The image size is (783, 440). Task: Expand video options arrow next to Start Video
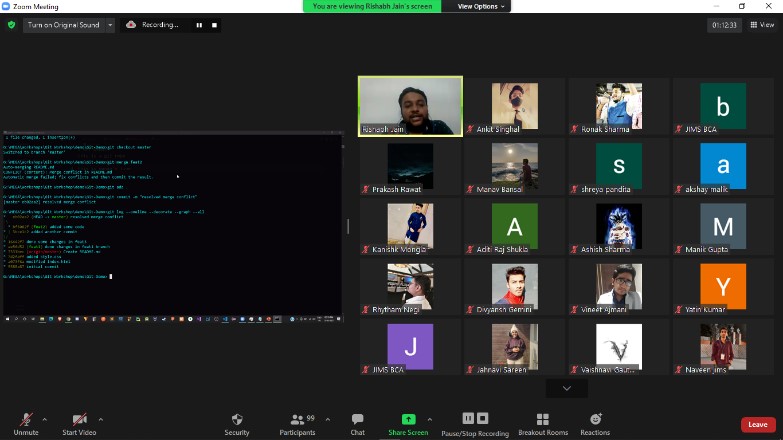[x=100, y=417]
